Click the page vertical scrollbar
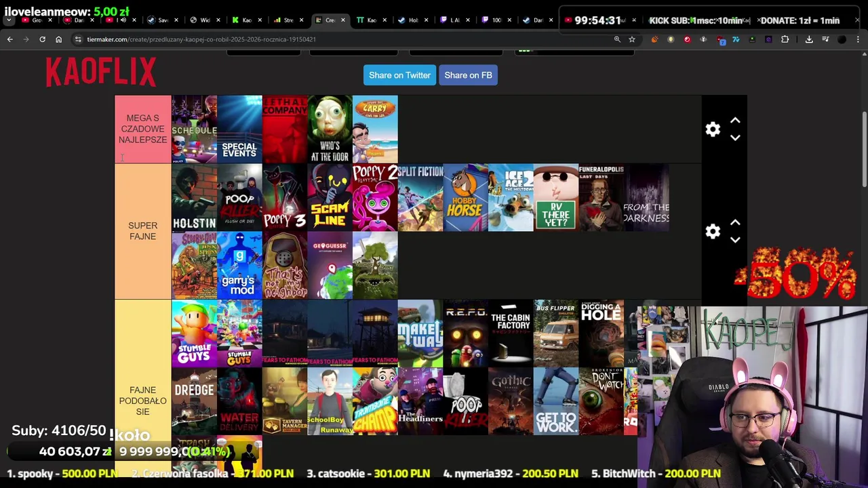Image resolution: width=868 pixels, height=488 pixels. 864,149
